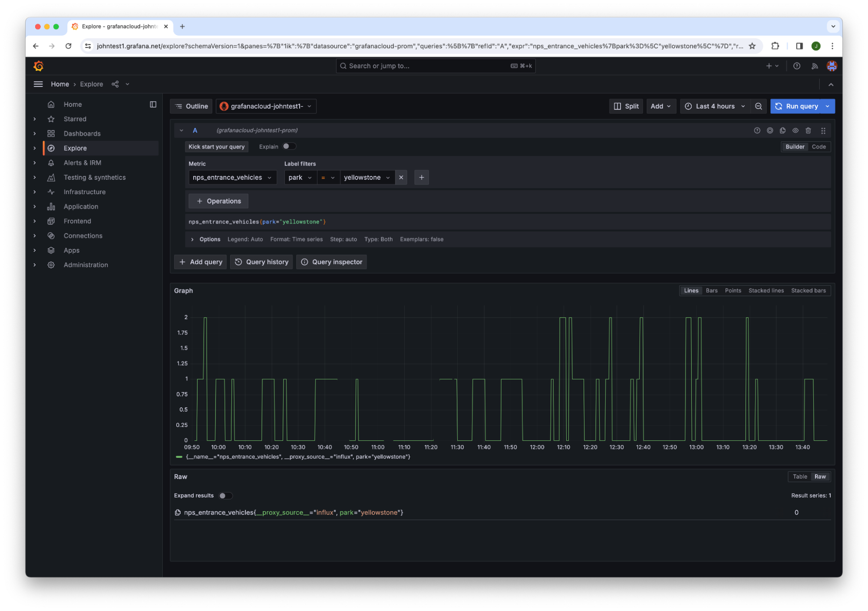
Task: Open Run query interval dropdown arrow
Action: (x=828, y=106)
